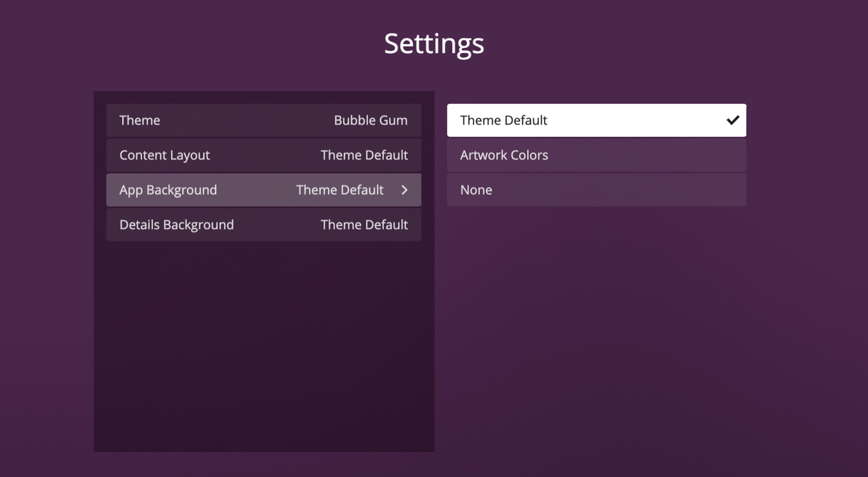868x477 pixels.
Task: Open the Theme setting row
Action: pos(263,120)
